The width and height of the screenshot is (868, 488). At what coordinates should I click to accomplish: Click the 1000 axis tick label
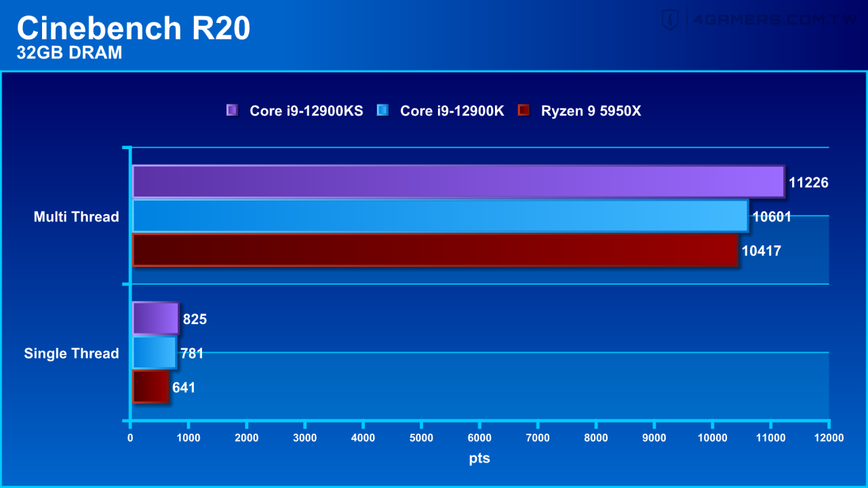click(189, 439)
